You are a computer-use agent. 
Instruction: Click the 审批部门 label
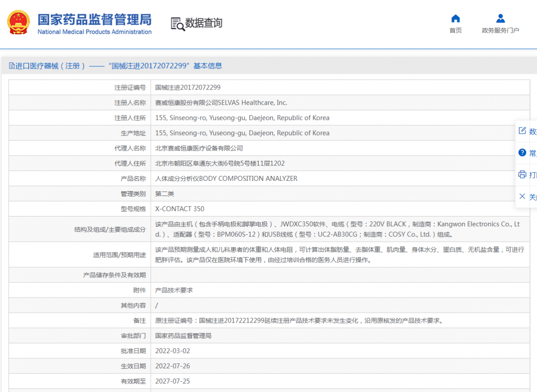coord(133,336)
